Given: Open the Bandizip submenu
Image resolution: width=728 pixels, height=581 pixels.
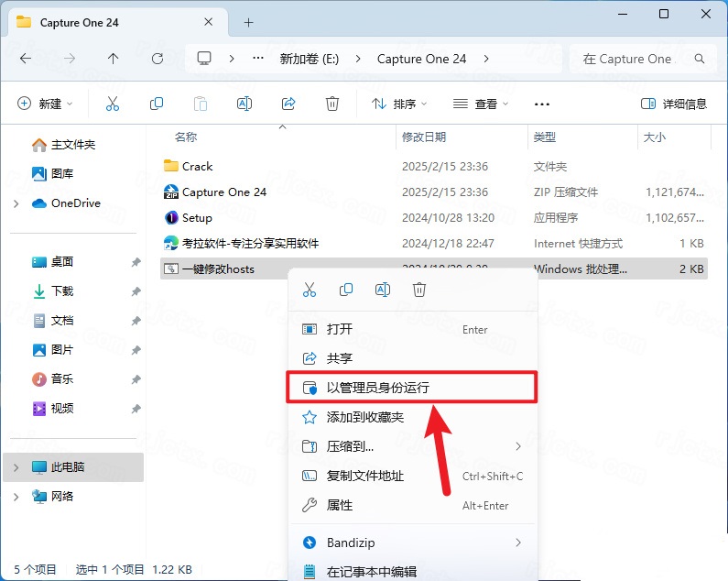Looking at the screenshot, I should 411,543.
